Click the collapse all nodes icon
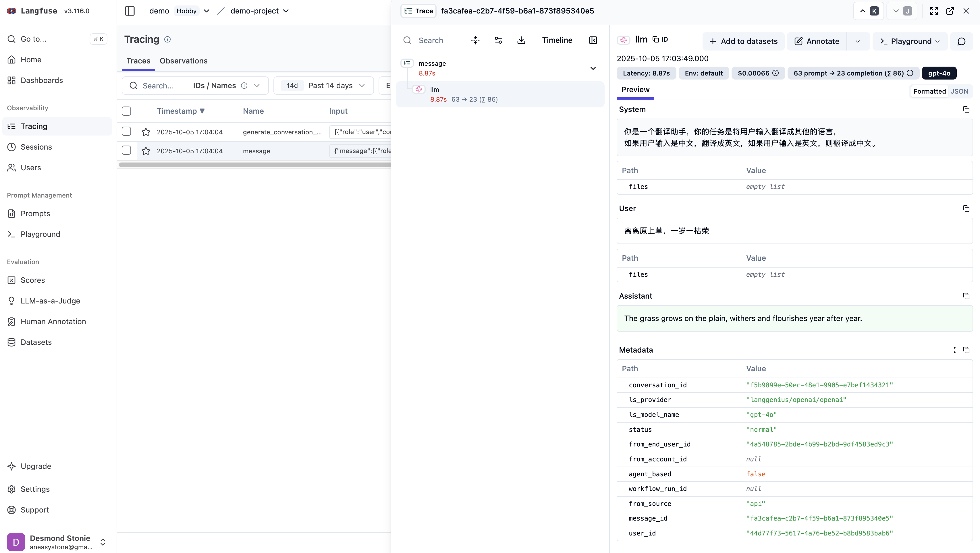 (475, 40)
